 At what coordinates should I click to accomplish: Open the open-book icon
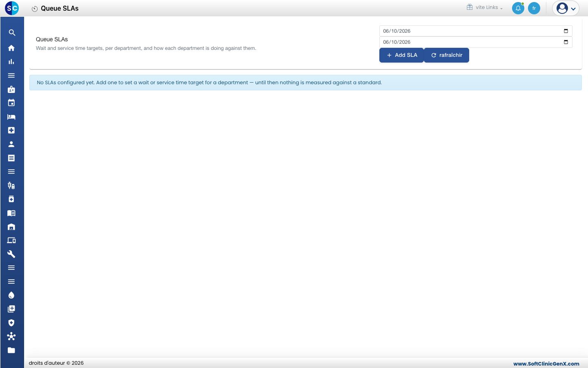pyautogui.click(x=11, y=213)
